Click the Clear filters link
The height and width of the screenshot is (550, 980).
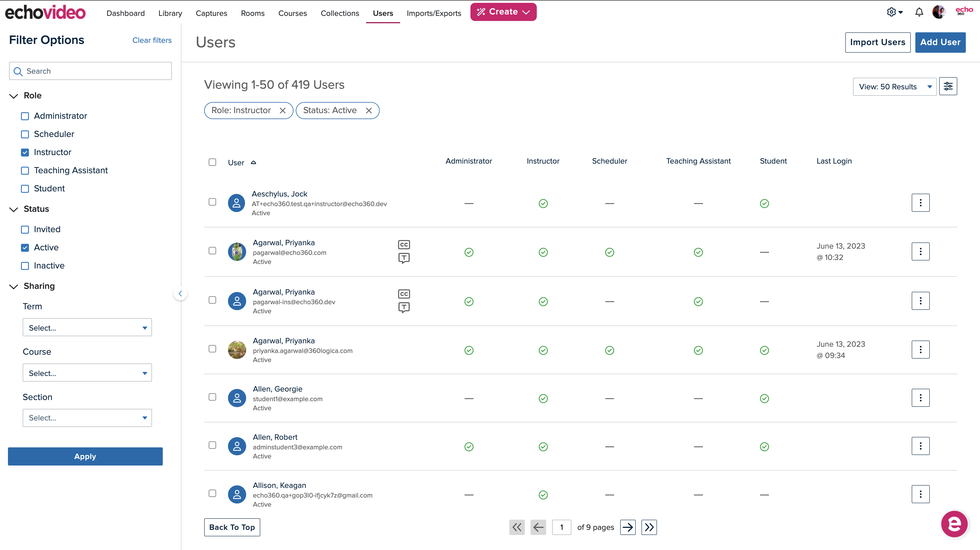152,40
